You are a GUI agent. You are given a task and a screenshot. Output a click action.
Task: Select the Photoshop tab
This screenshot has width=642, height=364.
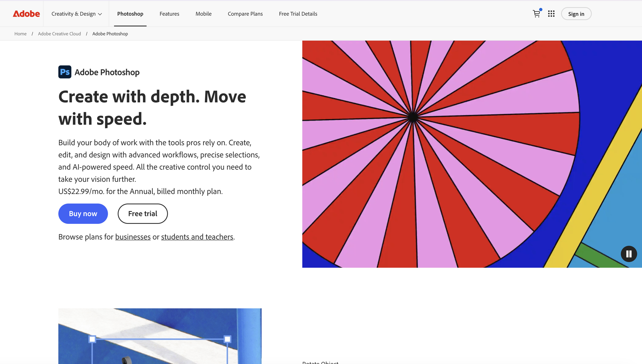[x=130, y=14]
